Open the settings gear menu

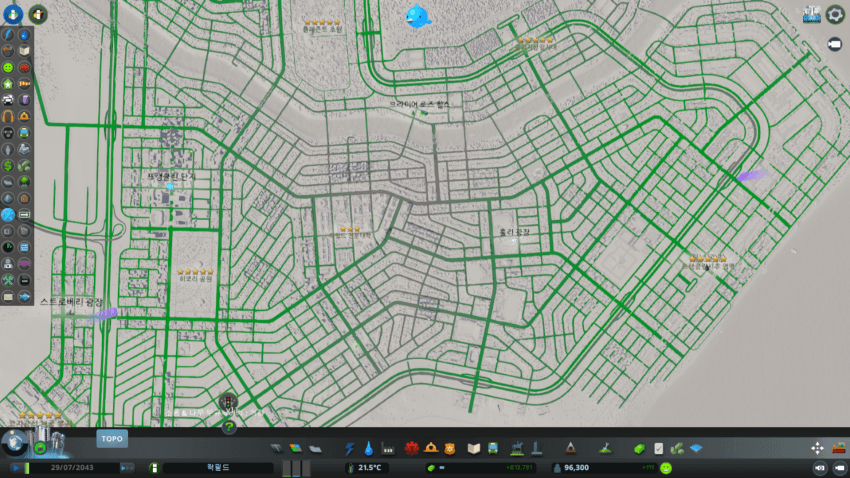coord(835,14)
